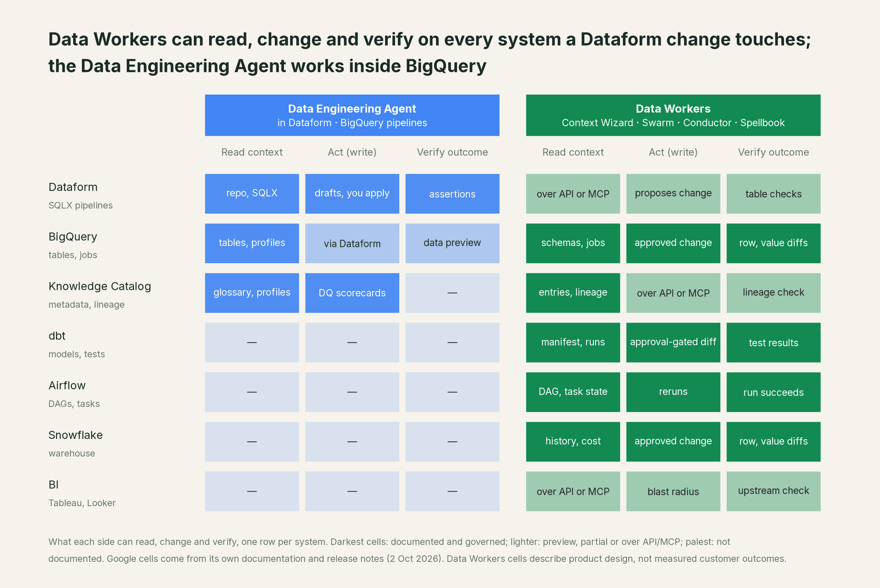The height and width of the screenshot is (588, 880).
Task: Click the green 'Data Workers' header block
Action: pos(673,115)
